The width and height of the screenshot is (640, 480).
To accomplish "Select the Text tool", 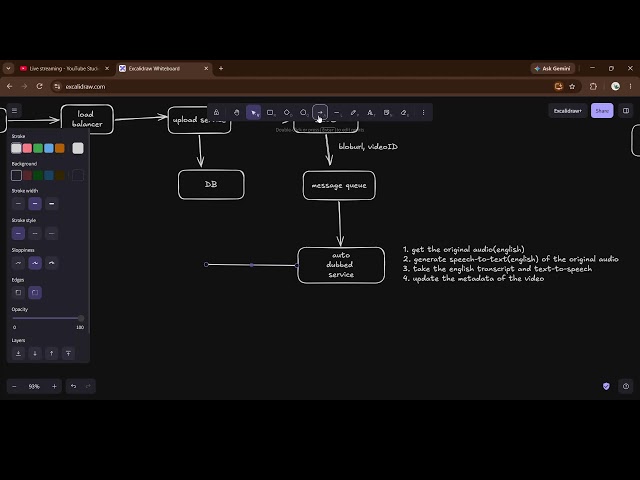I will [x=370, y=112].
